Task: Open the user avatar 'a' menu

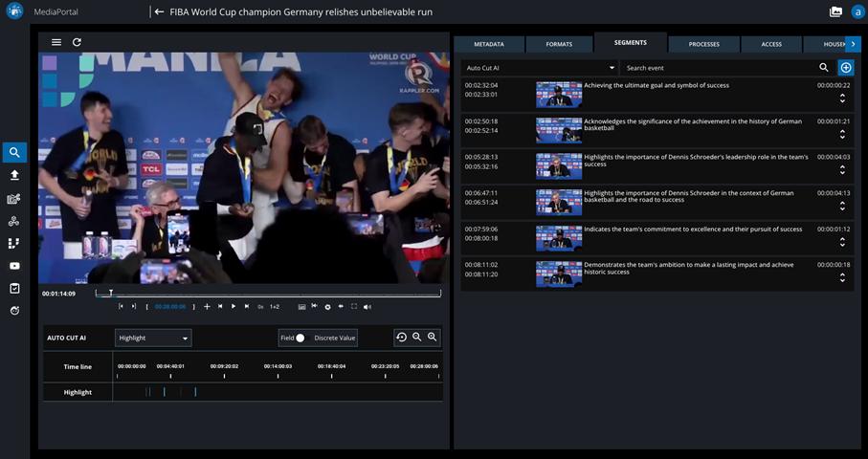Action: click(x=857, y=12)
